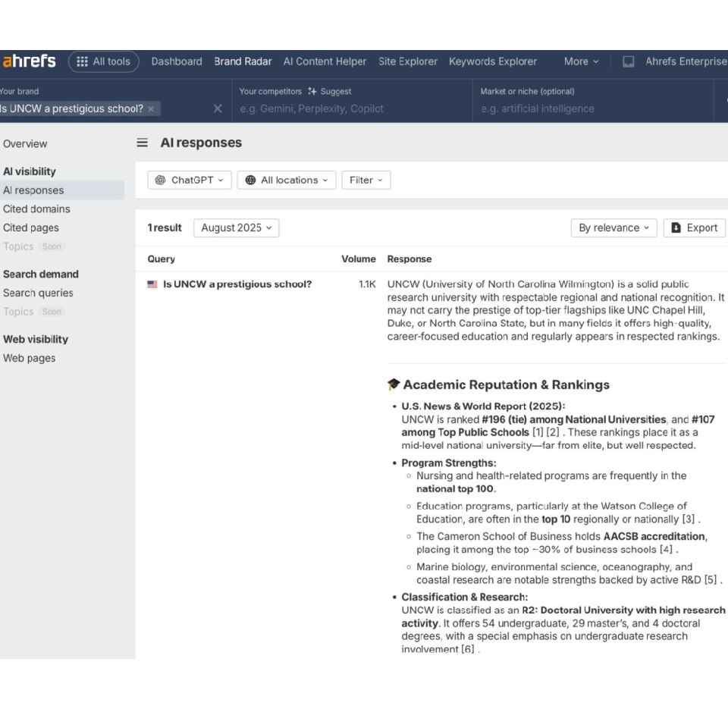Click the Query column header
Screen dimensions: 728x728
(x=161, y=259)
